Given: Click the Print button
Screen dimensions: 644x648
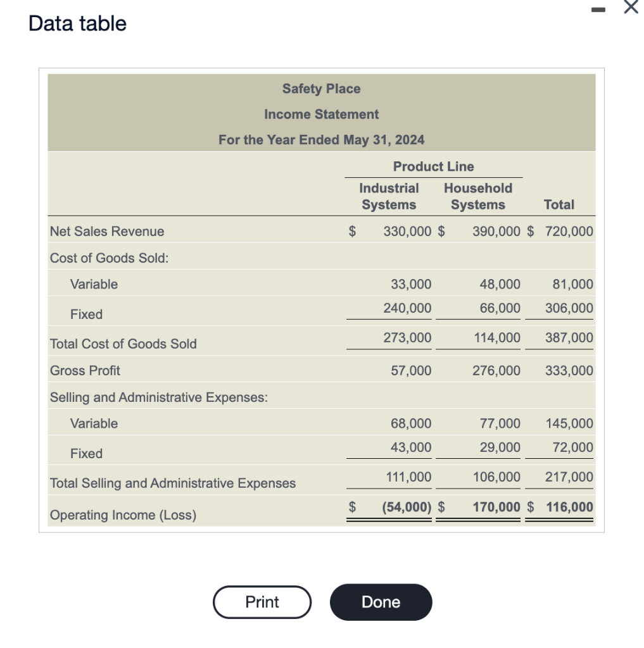Looking at the screenshot, I should [262, 602].
